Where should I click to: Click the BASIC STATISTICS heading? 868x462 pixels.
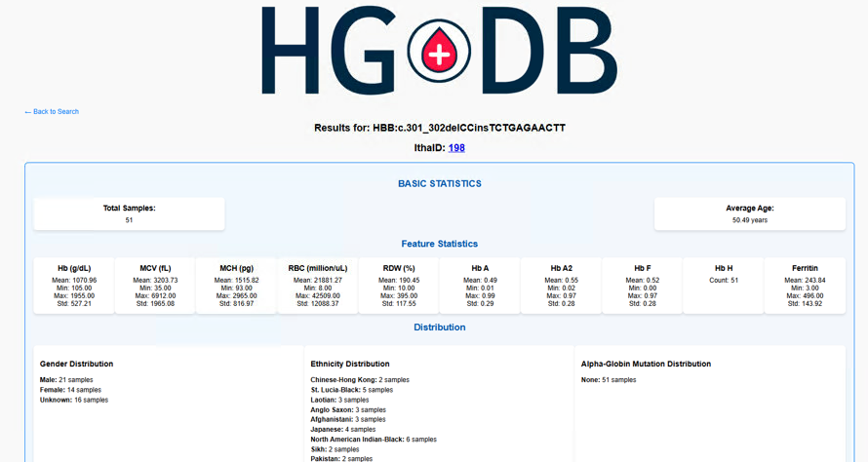(x=440, y=183)
